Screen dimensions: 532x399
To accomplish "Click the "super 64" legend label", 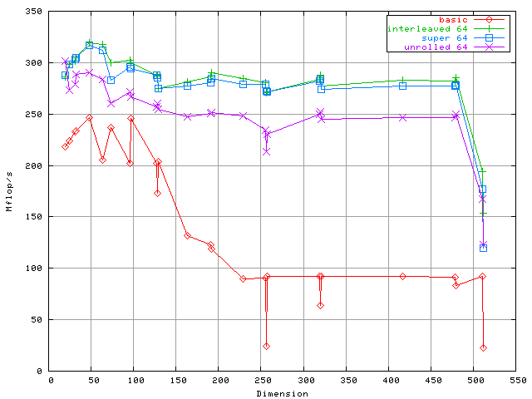I will tap(447, 38).
